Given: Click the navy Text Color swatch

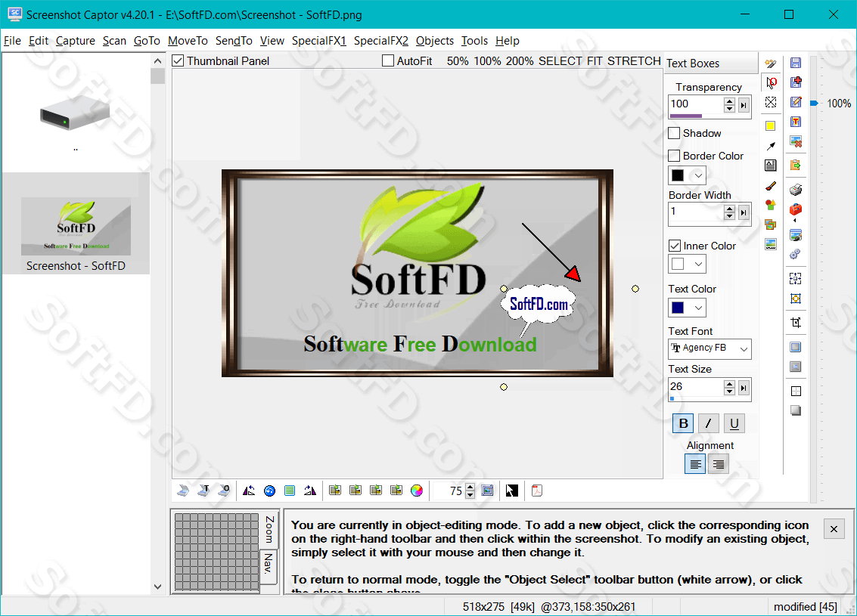Looking at the screenshot, I should coord(678,308).
